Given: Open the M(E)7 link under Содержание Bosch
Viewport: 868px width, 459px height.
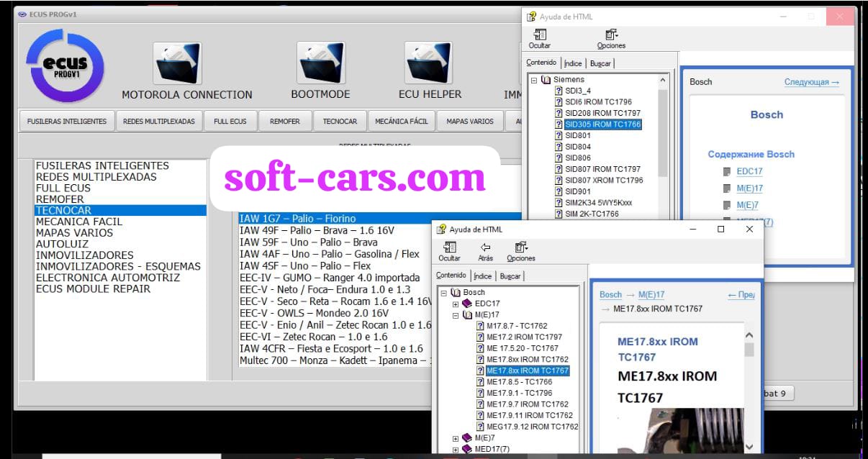Looking at the screenshot, I should pos(747,206).
